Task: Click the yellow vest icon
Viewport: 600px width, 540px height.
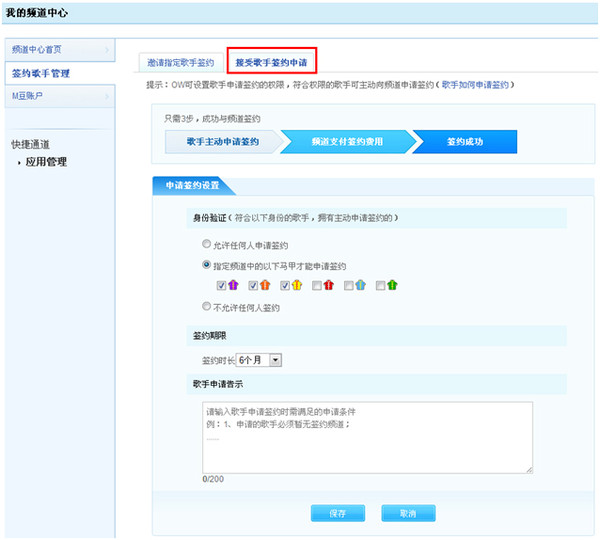Action: coord(297,286)
